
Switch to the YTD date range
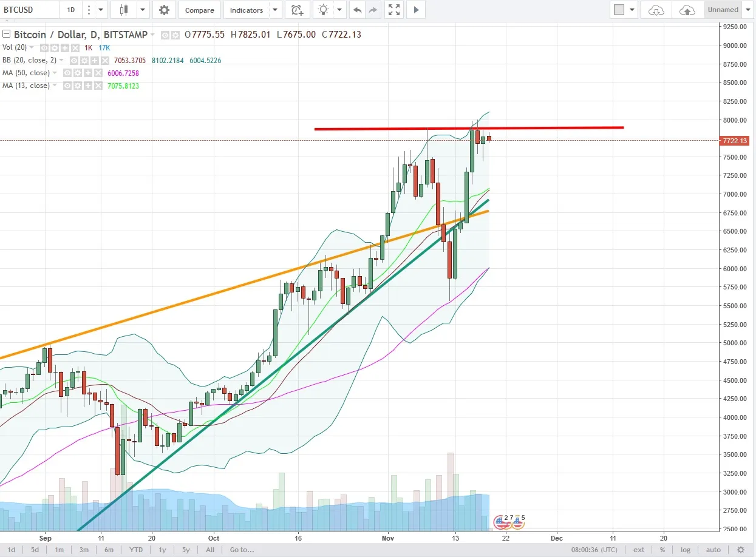136,550
